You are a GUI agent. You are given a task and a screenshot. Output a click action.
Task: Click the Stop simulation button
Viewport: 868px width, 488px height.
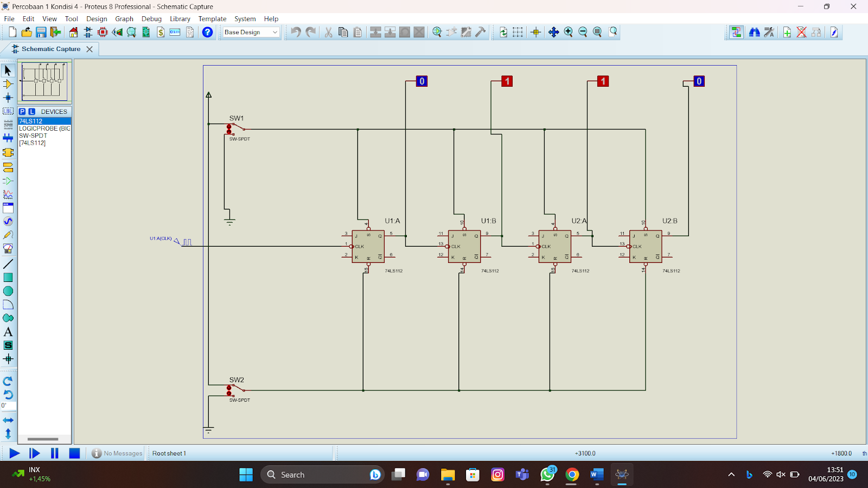(x=74, y=453)
